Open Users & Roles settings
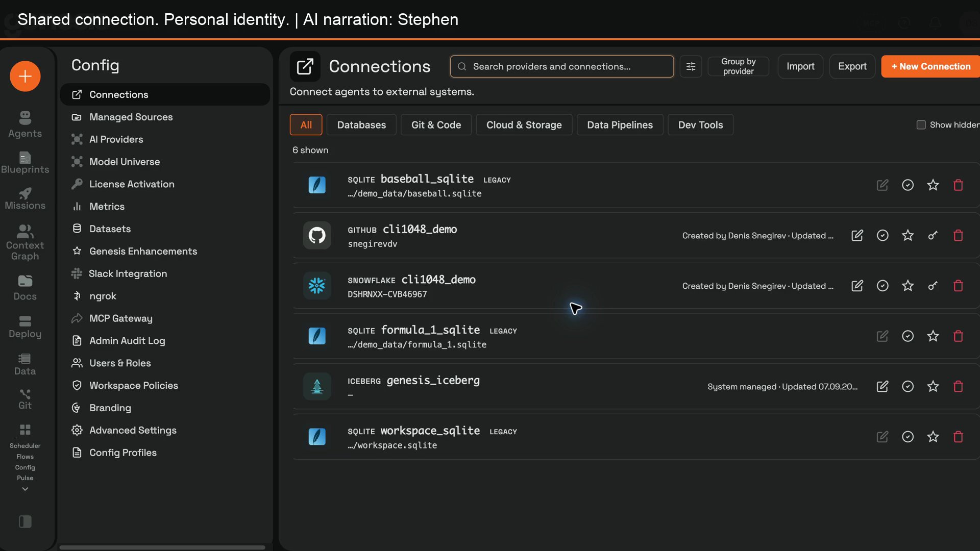This screenshot has height=551, width=980. [x=165, y=363]
